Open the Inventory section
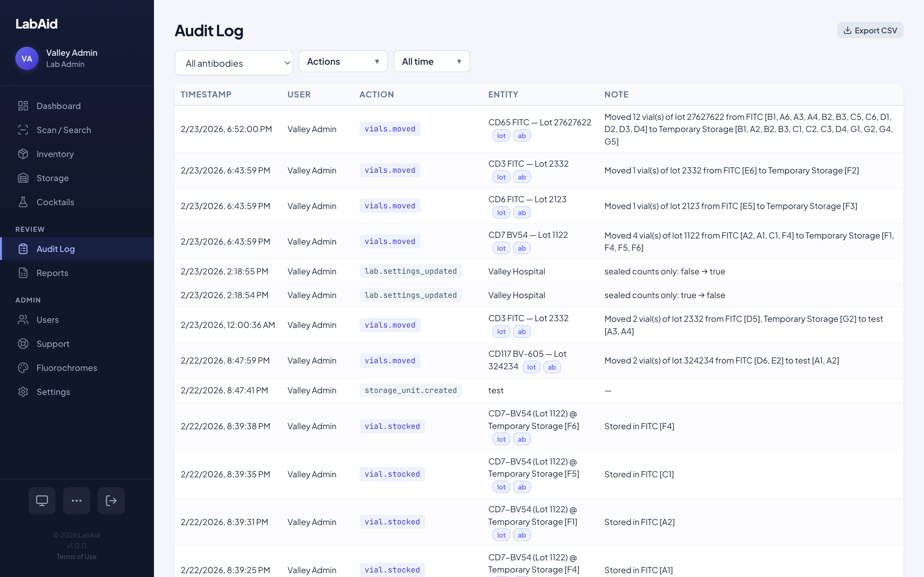This screenshot has height=577, width=924. 55,154
